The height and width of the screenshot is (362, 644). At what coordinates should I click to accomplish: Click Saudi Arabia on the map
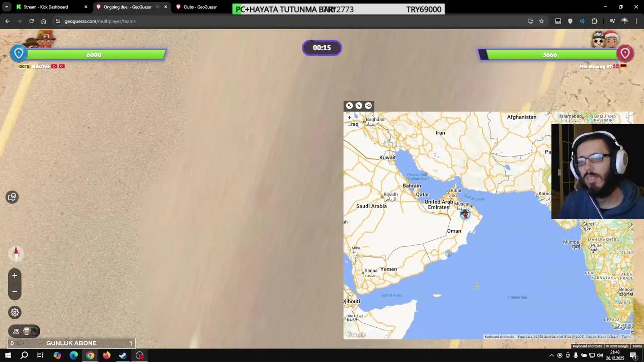tap(371, 206)
